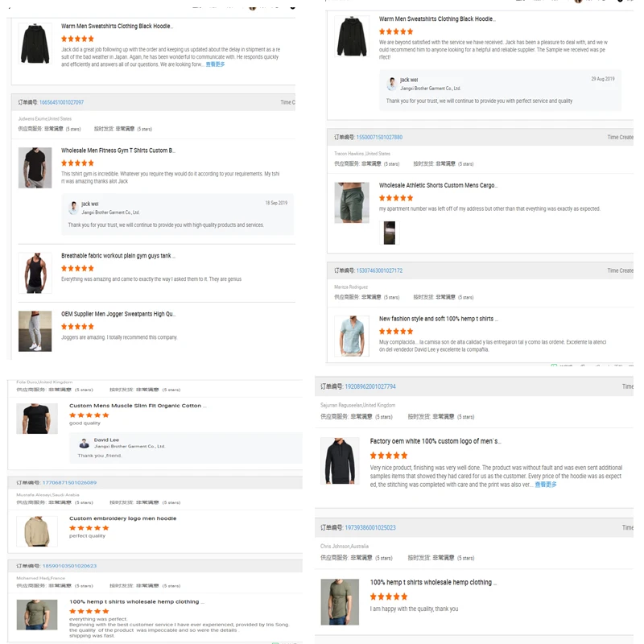Image resolution: width=644 pixels, height=644 pixels.
Task: Click the star rating under Breathable fabric workout tank
Action: pos(77,268)
